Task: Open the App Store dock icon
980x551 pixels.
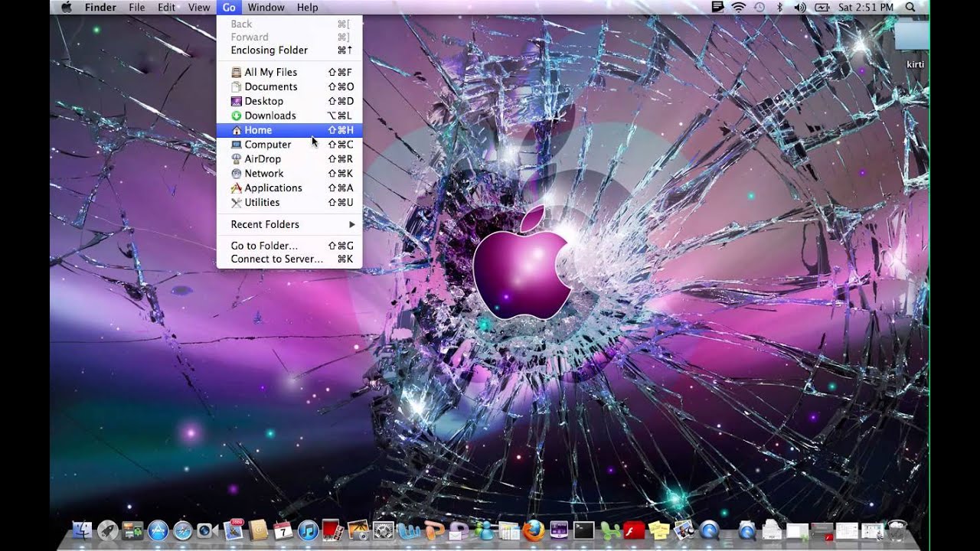Action: (x=158, y=530)
